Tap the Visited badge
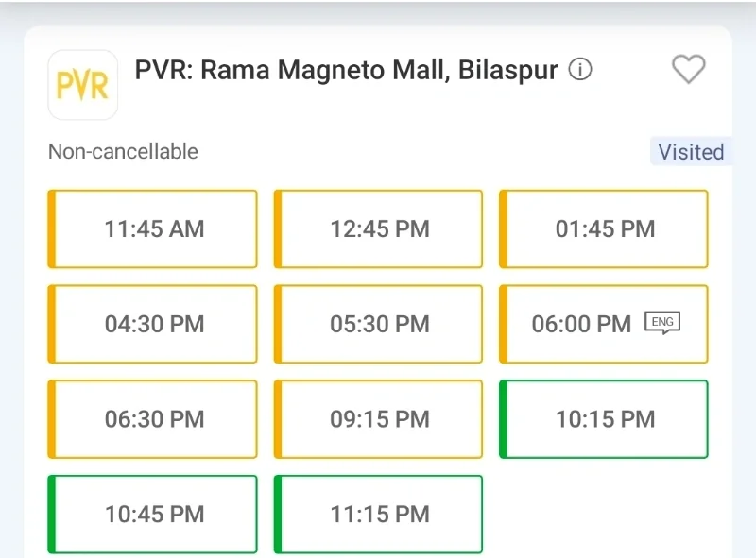Image resolution: width=756 pixels, height=558 pixels. (x=691, y=152)
